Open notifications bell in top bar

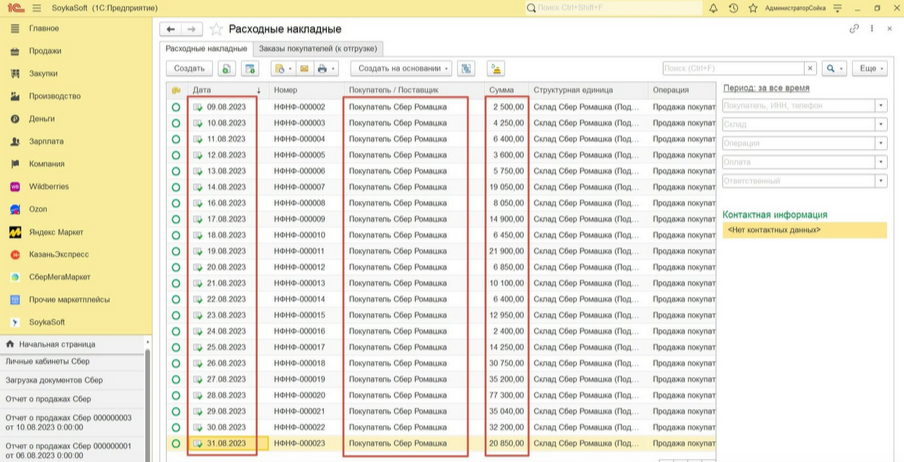[x=713, y=8]
